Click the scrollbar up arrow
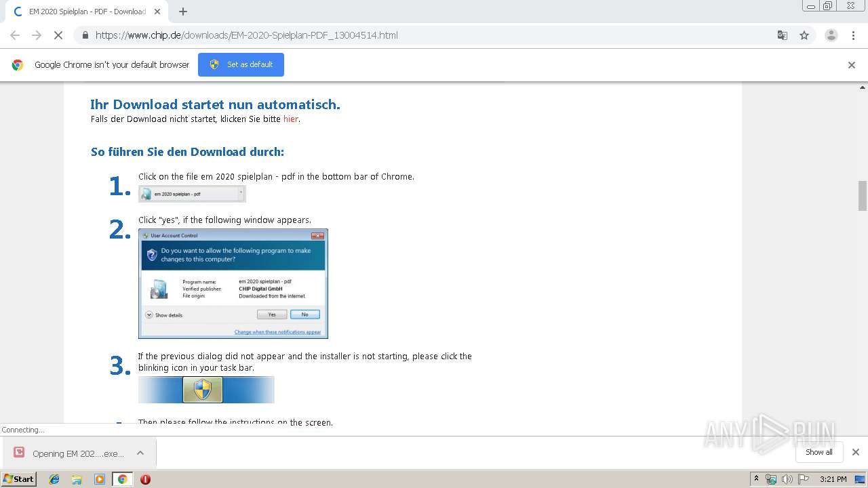 pos(863,87)
